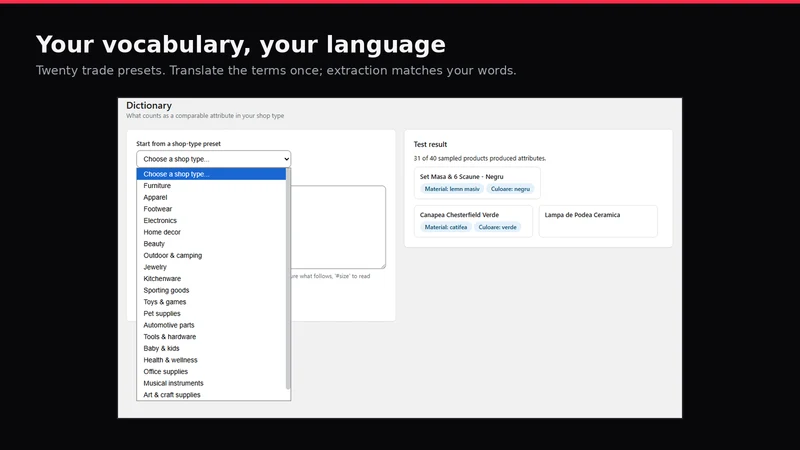This screenshot has height=450, width=800.
Task: Choose Health & wellness option
Action: pos(211,360)
